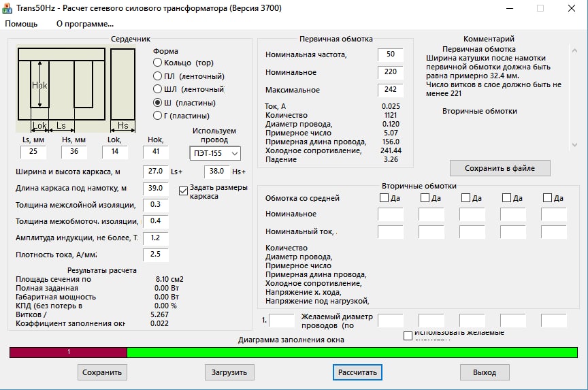The image size is (588, 390).
Task: Click the frame width field showing 27.0
Action: point(156,172)
